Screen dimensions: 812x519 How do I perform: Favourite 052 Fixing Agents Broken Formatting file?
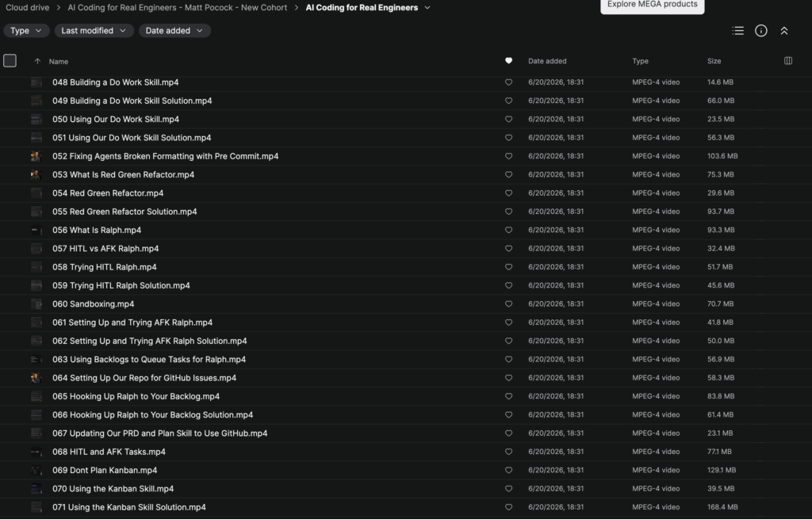click(508, 156)
